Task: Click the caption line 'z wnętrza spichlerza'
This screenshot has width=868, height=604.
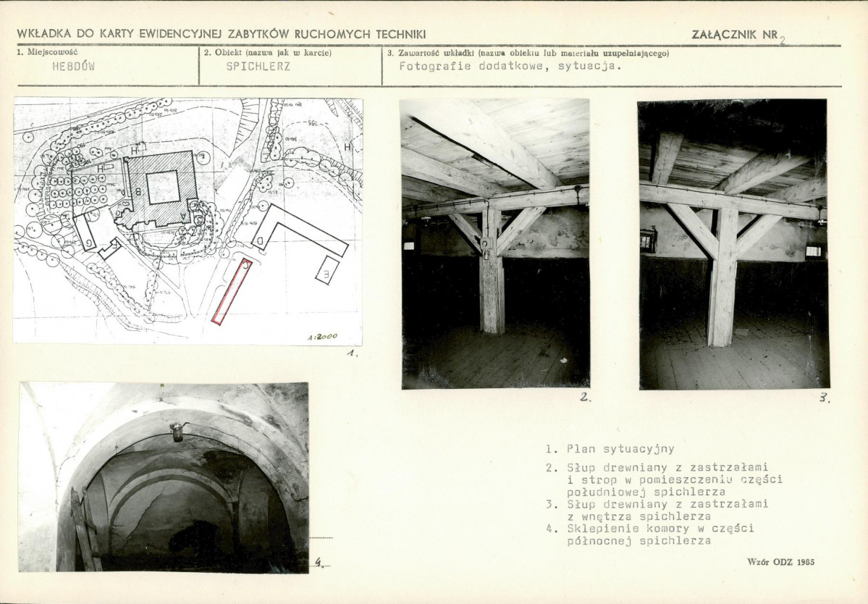Action: point(639,516)
